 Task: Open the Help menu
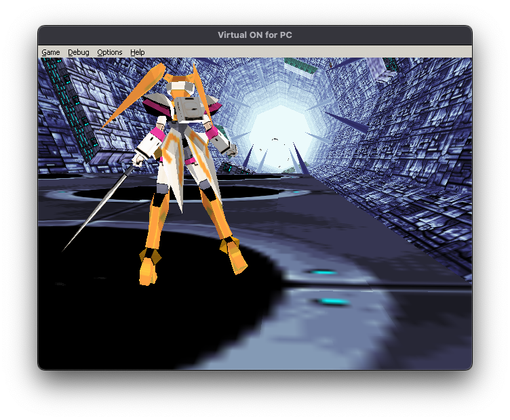pyautogui.click(x=137, y=52)
